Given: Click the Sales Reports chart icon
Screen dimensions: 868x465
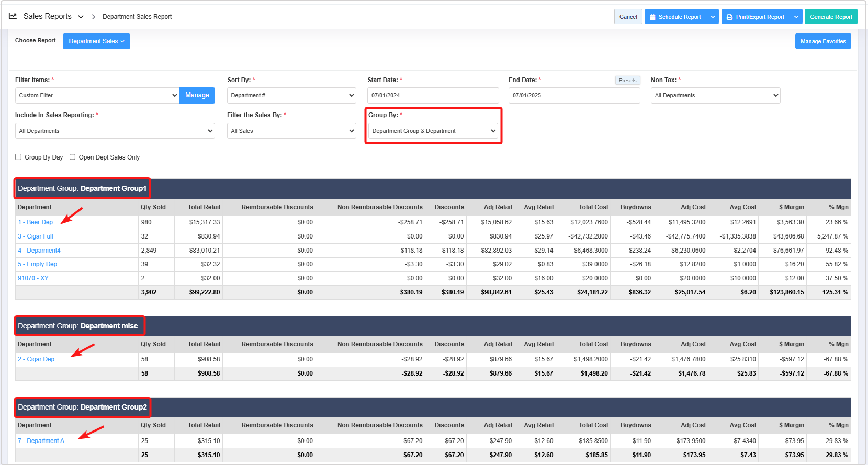Looking at the screenshot, I should click(13, 16).
